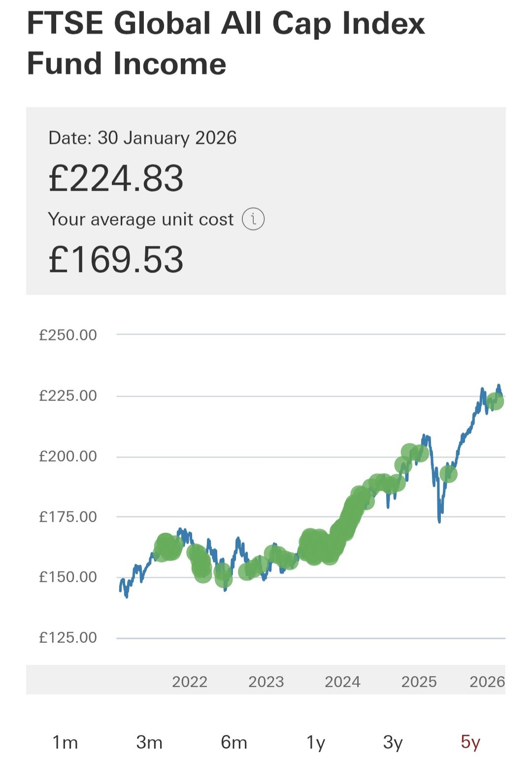This screenshot has height=759, width=532.
Task: Tap the average unit cost info icon
Action: [253, 219]
